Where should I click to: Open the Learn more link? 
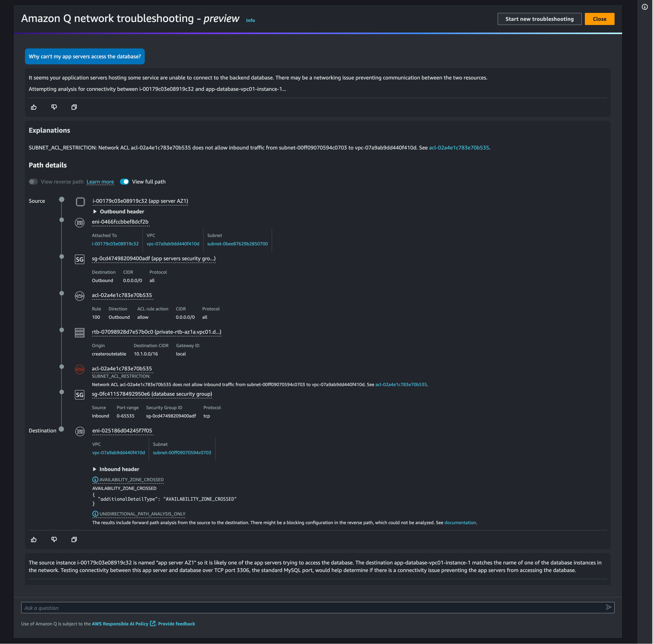coord(100,182)
